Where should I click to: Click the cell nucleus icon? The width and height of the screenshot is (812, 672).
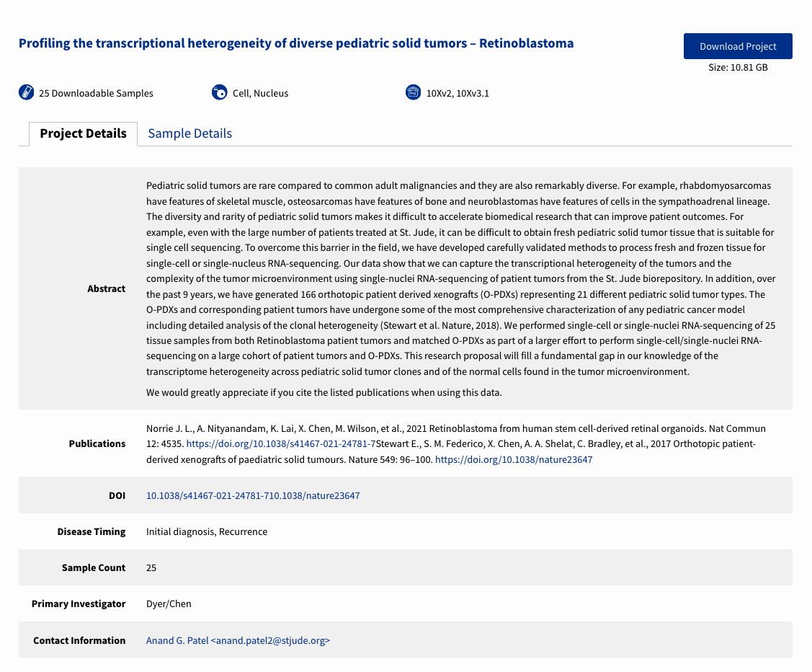click(219, 92)
